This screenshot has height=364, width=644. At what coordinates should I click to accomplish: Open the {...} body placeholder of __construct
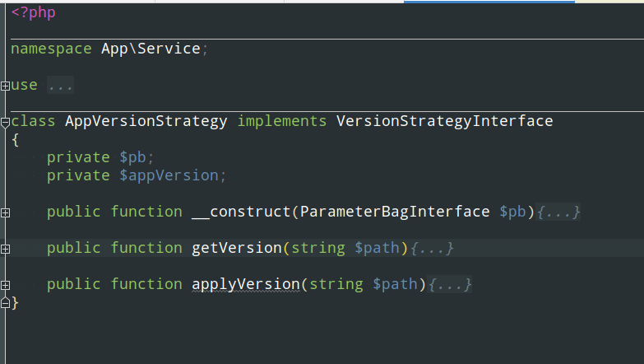coord(558,212)
